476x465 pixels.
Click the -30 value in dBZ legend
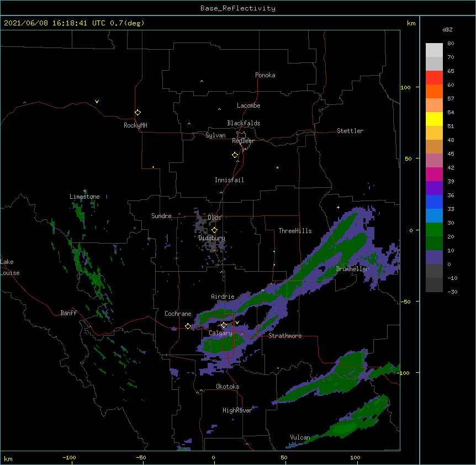point(452,292)
